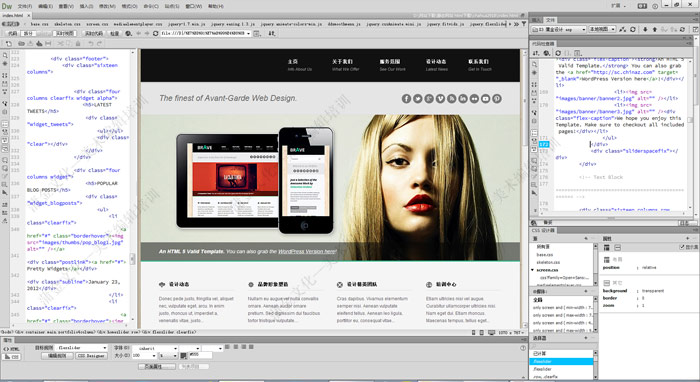Open the file address dropdown
Screen dimensions: 700x382
248,33
